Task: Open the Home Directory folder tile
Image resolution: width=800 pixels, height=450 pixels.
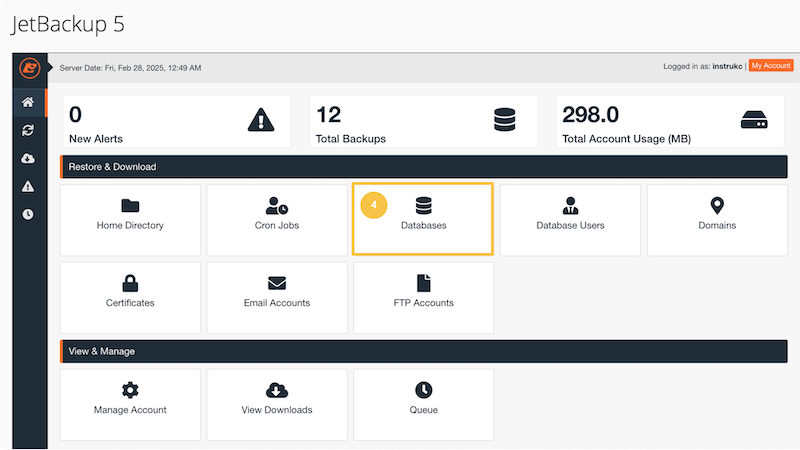Action: coord(130,218)
